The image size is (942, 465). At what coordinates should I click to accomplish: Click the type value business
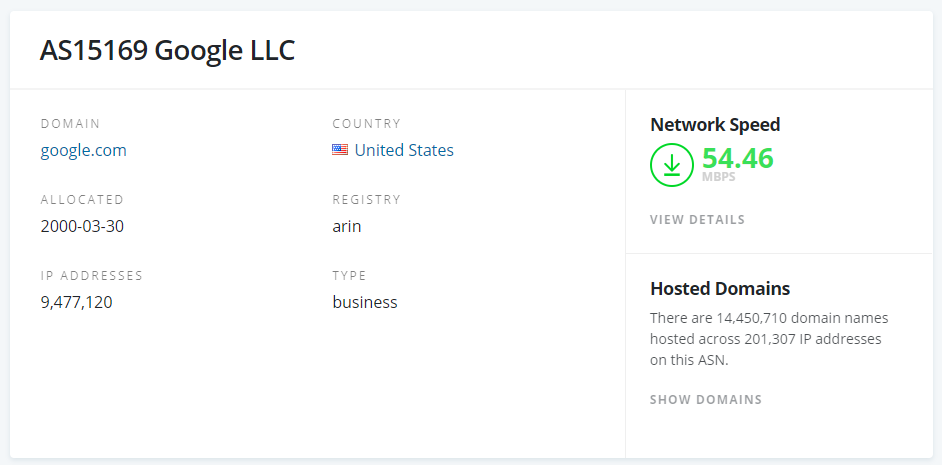pyautogui.click(x=365, y=302)
